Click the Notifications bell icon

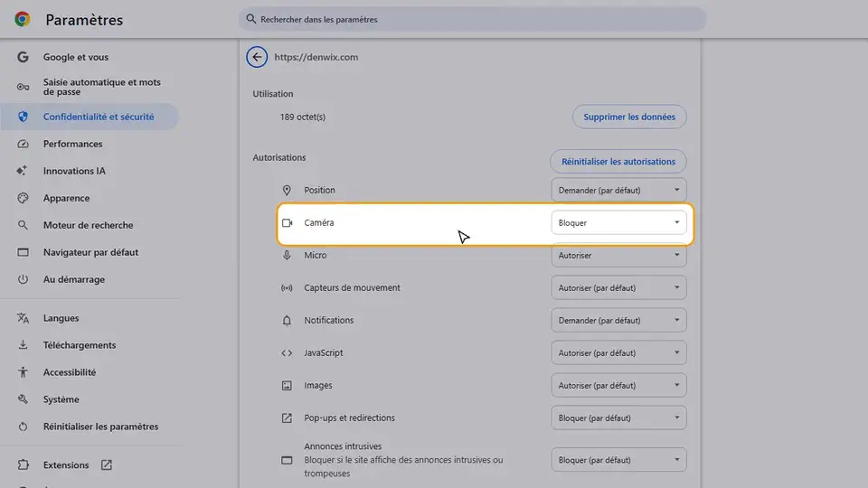click(287, 320)
